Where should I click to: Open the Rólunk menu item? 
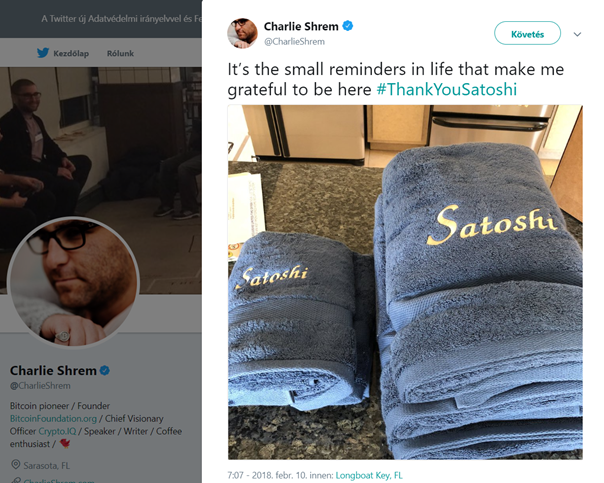pos(120,53)
